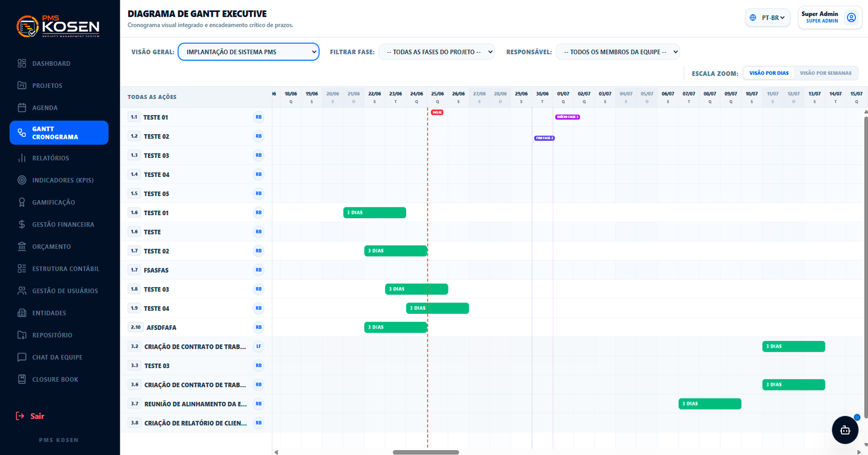
Task: Click RB avatar on Fsasfas row
Action: pos(259,270)
